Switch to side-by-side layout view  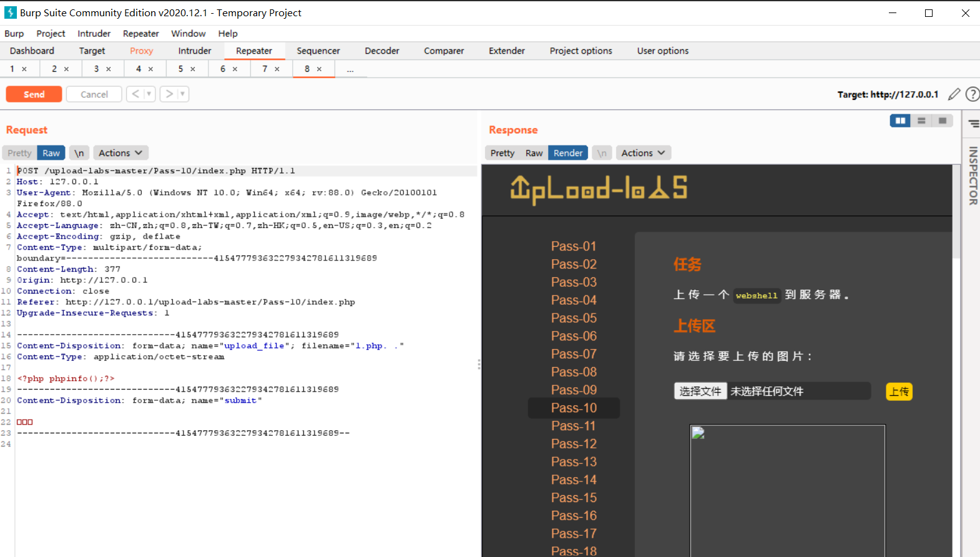pyautogui.click(x=900, y=121)
